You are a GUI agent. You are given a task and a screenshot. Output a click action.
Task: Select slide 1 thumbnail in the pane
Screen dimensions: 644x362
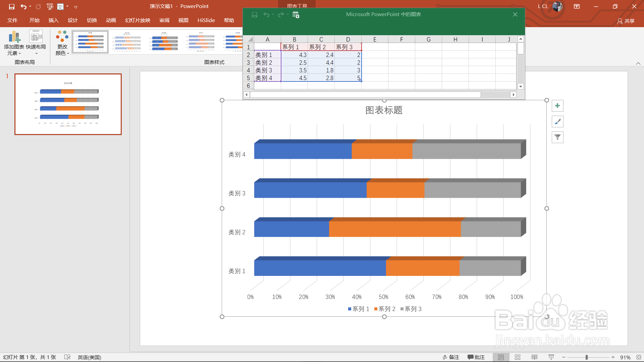(68, 104)
